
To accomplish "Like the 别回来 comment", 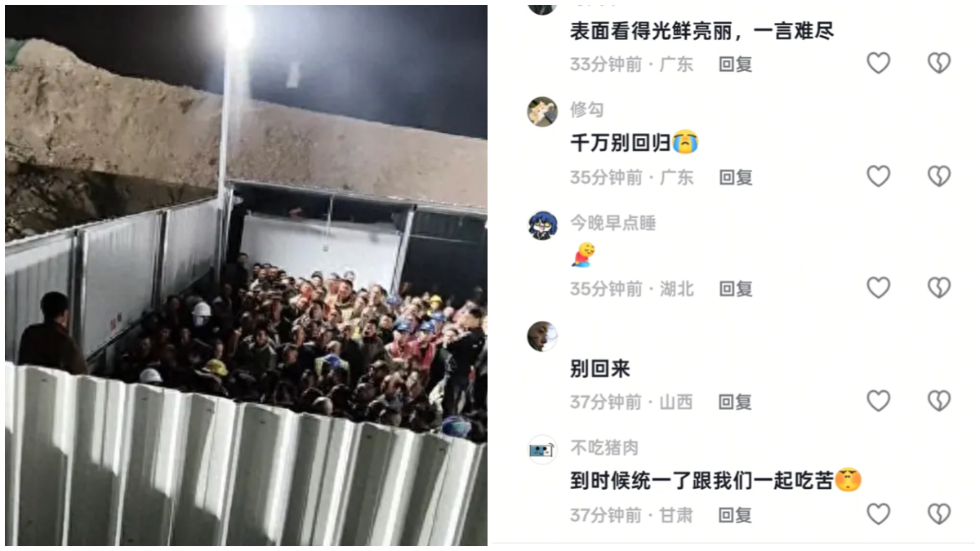I will click(x=878, y=401).
